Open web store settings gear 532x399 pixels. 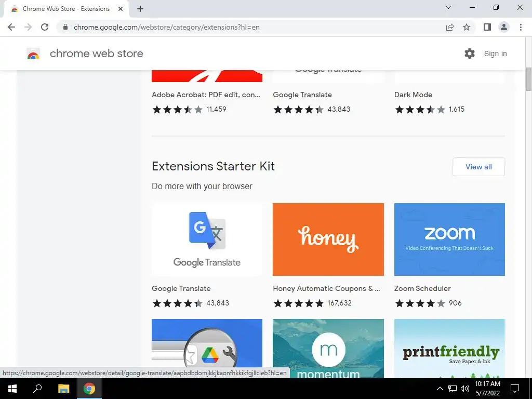point(470,54)
